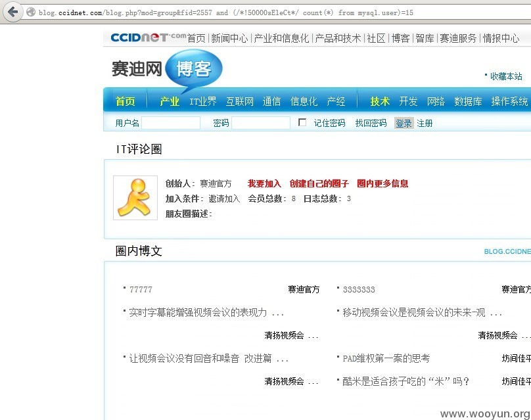Click the 密码 password field

(261, 123)
